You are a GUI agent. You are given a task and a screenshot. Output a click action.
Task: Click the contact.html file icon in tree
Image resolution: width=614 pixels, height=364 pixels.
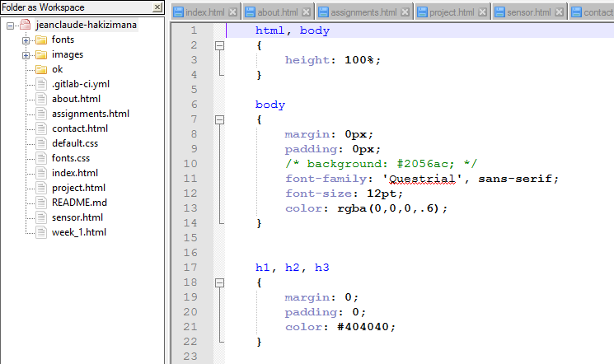[41, 128]
